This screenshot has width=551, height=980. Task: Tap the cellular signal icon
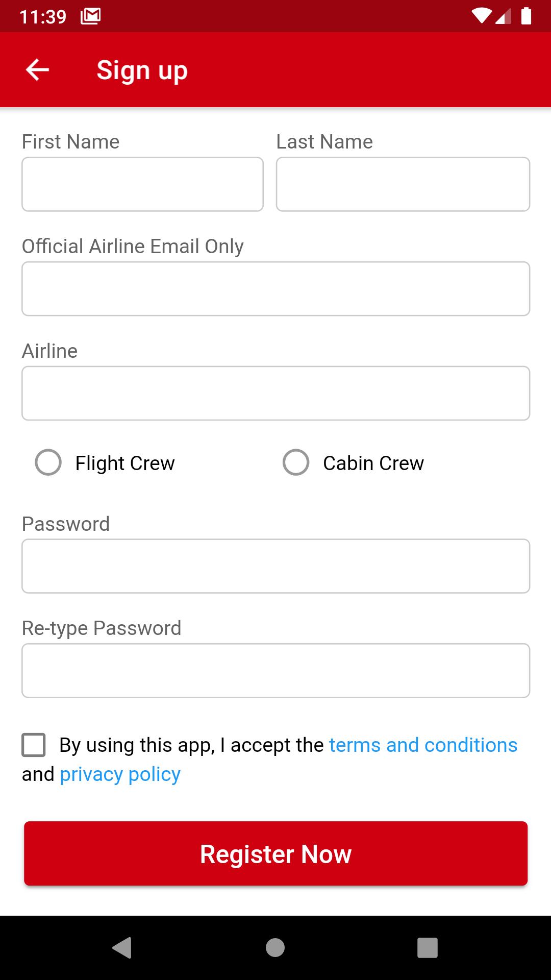tap(503, 16)
